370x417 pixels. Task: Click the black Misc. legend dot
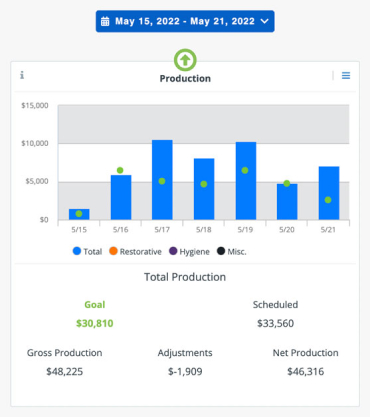221,251
